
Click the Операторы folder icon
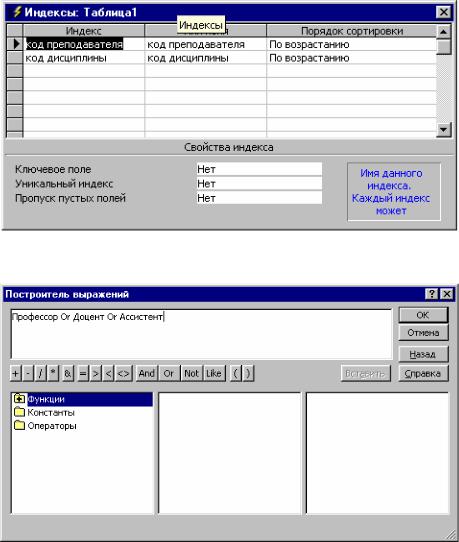(x=19, y=425)
